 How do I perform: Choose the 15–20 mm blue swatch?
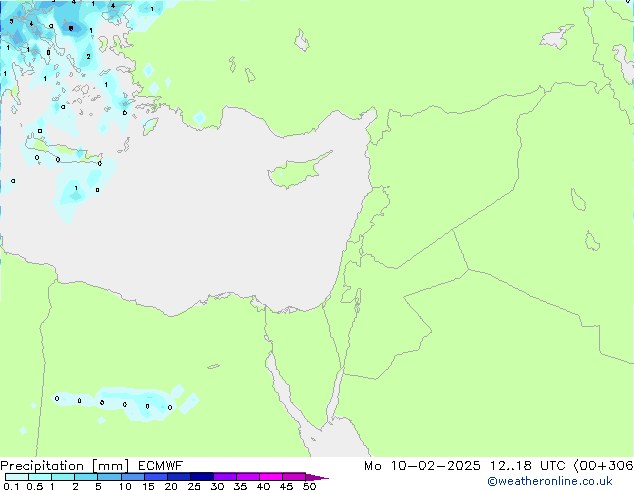point(156,477)
